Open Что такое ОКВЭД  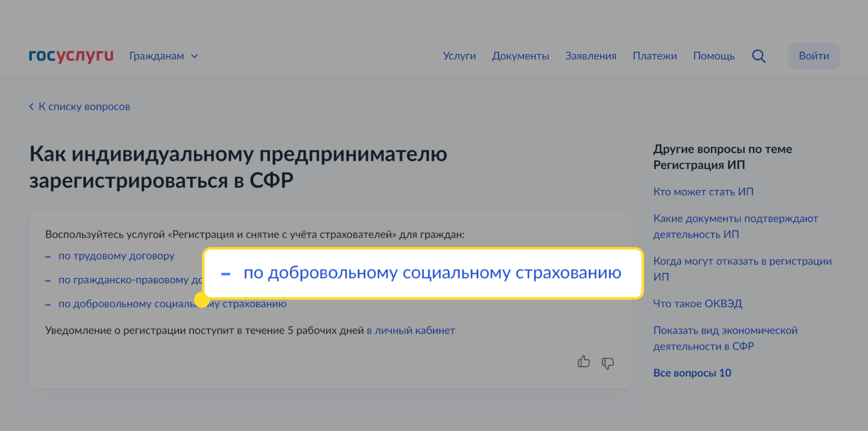pyautogui.click(x=698, y=303)
